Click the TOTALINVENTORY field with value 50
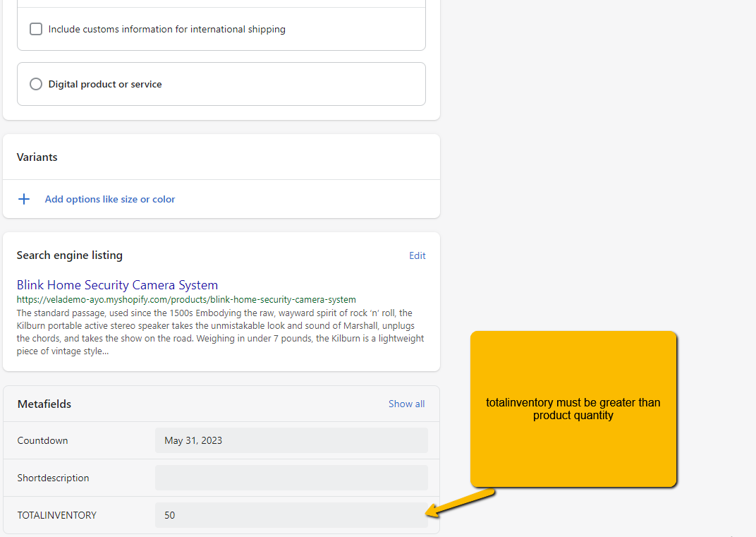The height and width of the screenshot is (537, 756). [291, 515]
